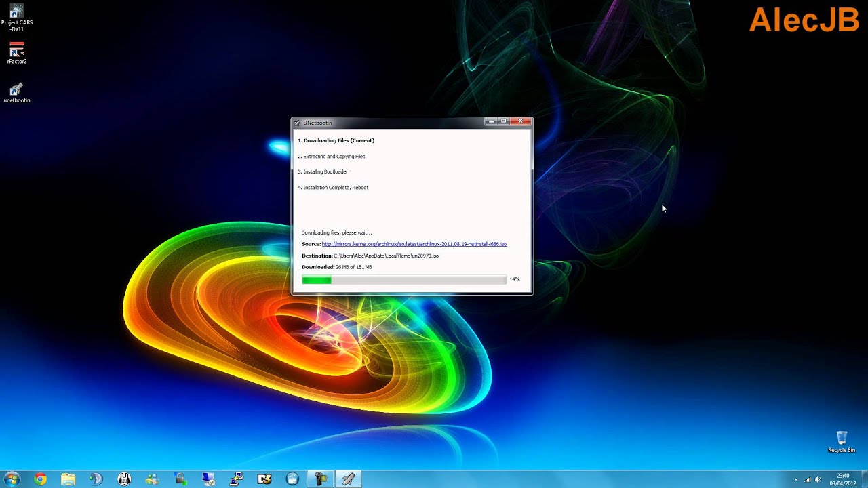Select the unetbootin desktop shortcut

[17, 93]
